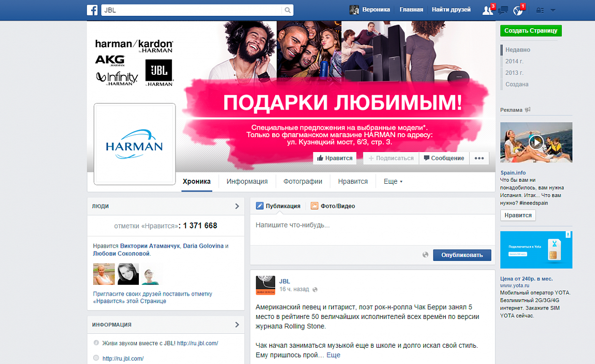This screenshot has width=595, height=364.
Task: Open Найти друзей link
Action: [x=451, y=10]
